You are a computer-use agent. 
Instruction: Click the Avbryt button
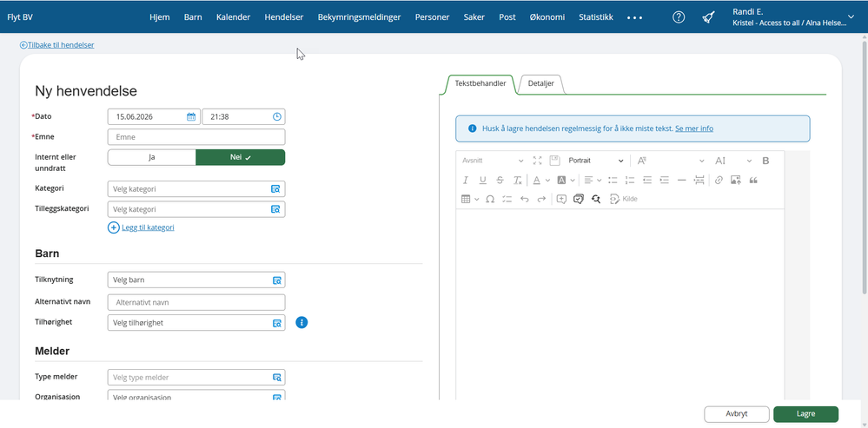pos(736,413)
